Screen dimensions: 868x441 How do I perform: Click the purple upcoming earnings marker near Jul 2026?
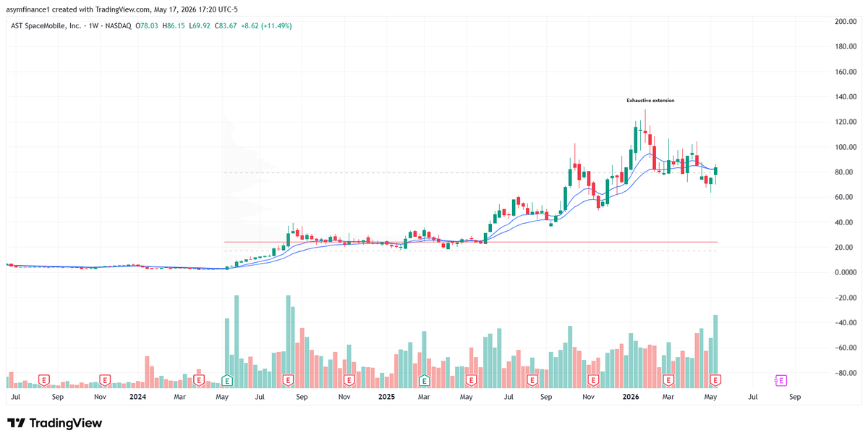(780, 380)
